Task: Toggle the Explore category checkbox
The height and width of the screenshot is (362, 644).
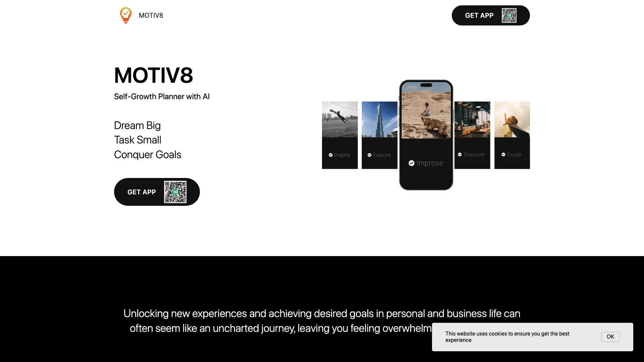Action: click(369, 155)
